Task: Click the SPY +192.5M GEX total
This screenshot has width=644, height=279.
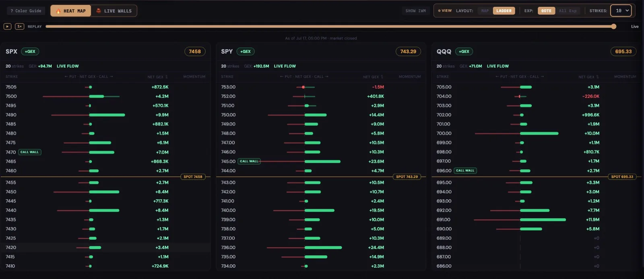Action: point(261,66)
